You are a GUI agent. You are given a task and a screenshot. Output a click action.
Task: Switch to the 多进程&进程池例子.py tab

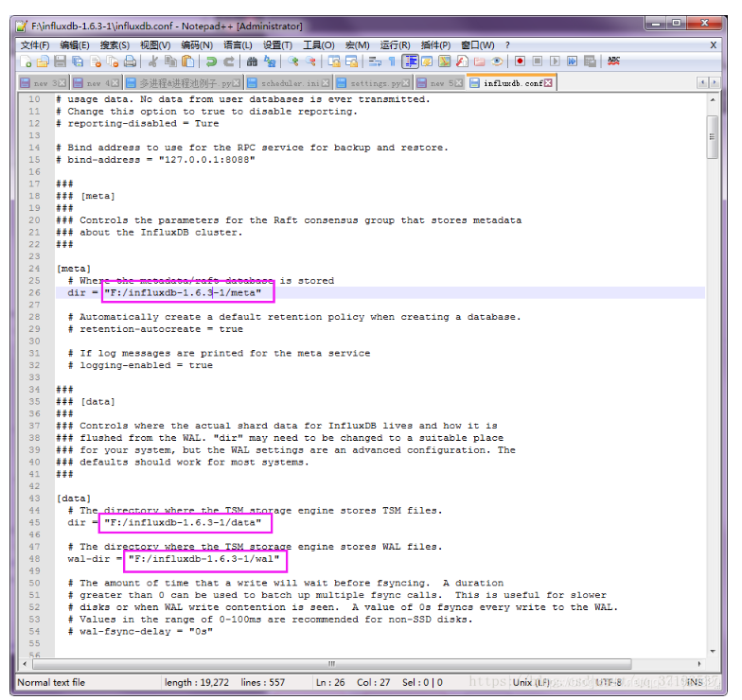pos(185,83)
